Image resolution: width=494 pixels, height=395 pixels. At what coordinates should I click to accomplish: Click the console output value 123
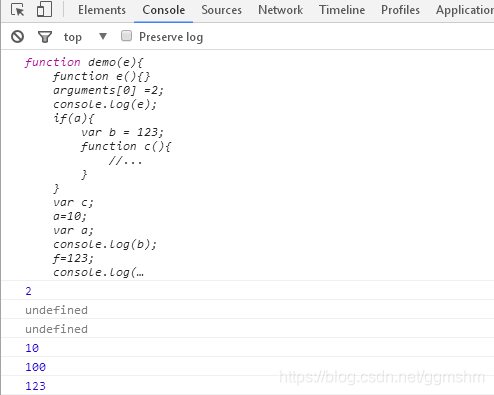(x=35, y=386)
